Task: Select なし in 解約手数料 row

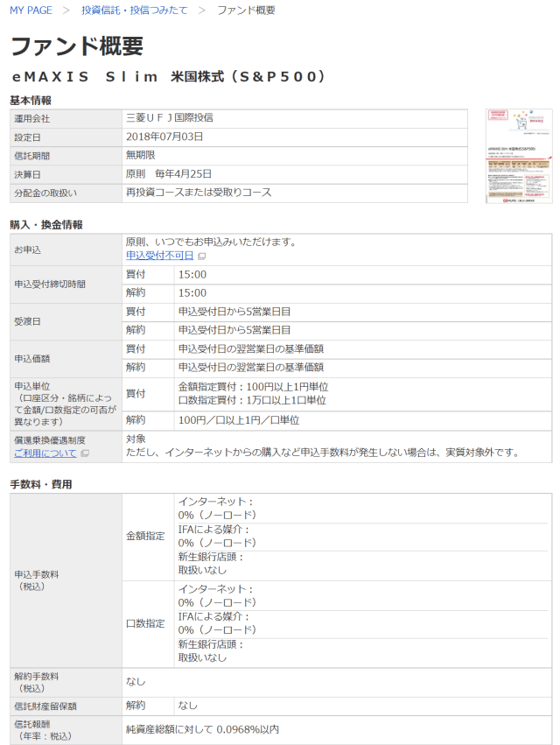Action: (136, 681)
